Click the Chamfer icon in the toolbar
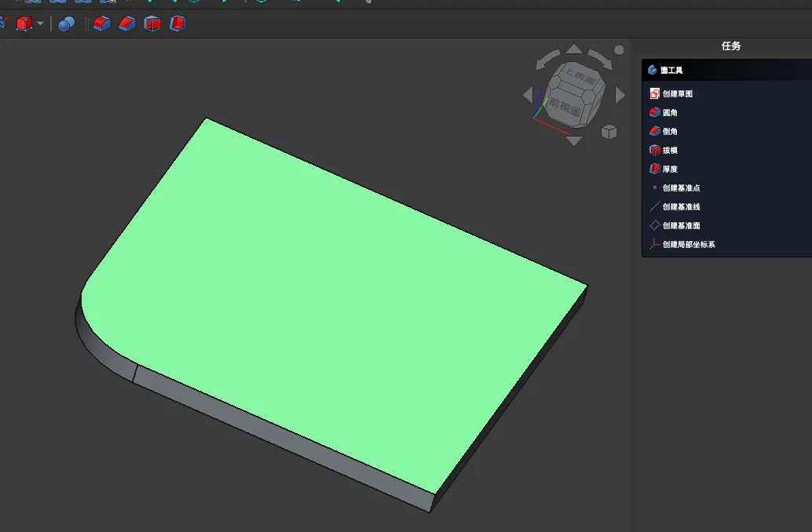Viewport: 812px width, 532px height. (x=127, y=24)
